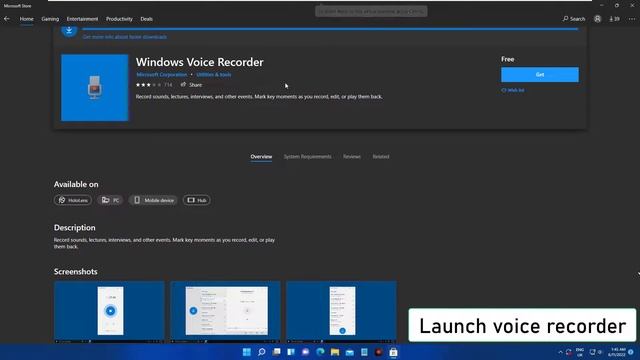Image resolution: width=640 pixels, height=360 pixels.
Task: Click the Share button
Action: [x=191, y=85]
